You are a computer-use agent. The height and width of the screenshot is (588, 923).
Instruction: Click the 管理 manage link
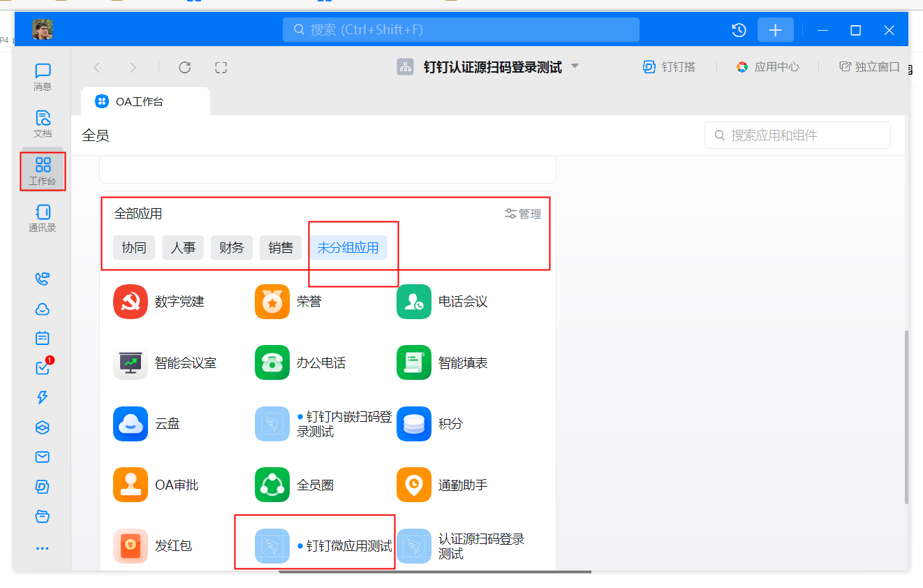point(523,214)
